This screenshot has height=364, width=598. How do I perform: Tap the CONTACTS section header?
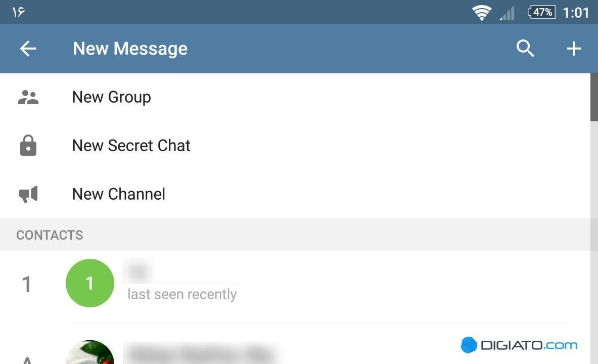click(50, 235)
